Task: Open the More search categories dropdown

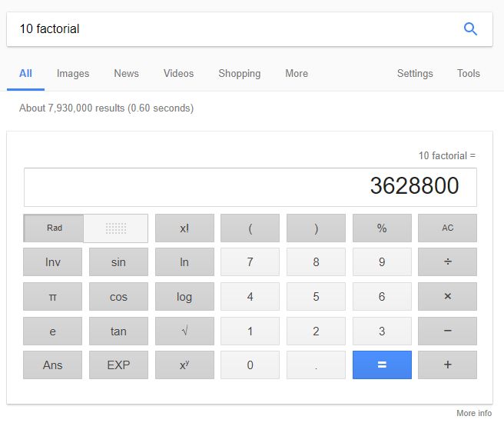Action: (x=297, y=74)
